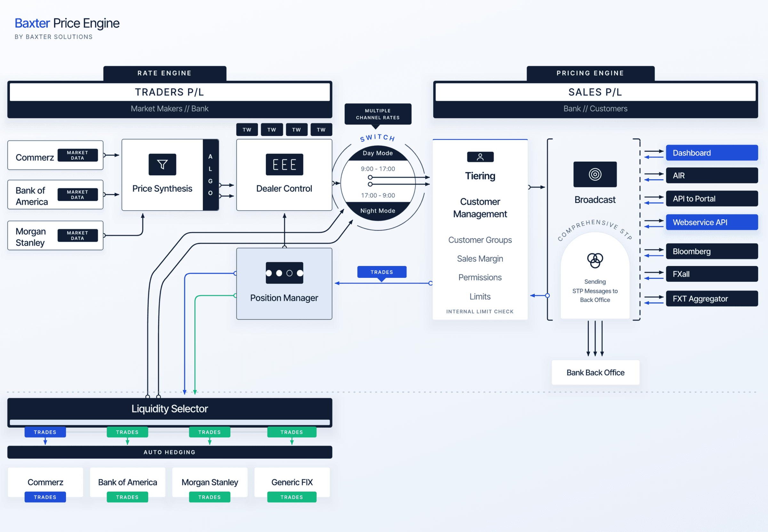The height and width of the screenshot is (532, 768).
Task: Click the TRADES tag inside Generic FIX card
Action: point(292,497)
